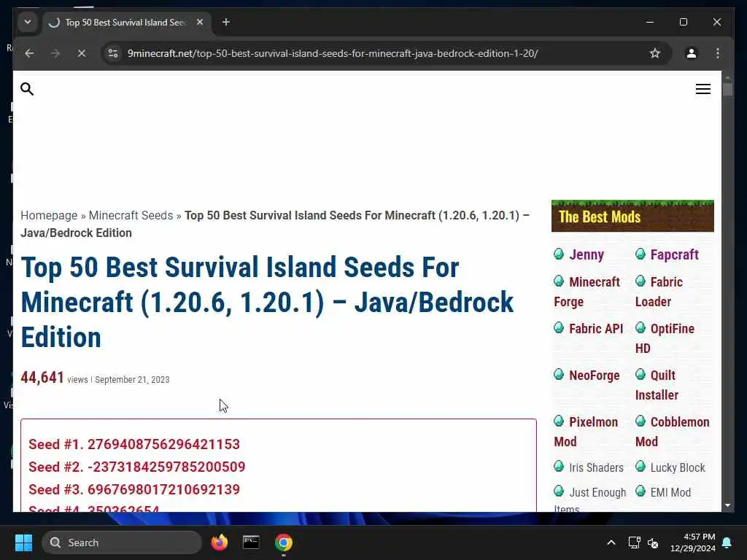Select Seed #1 2769408756296421153

(x=134, y=444)
